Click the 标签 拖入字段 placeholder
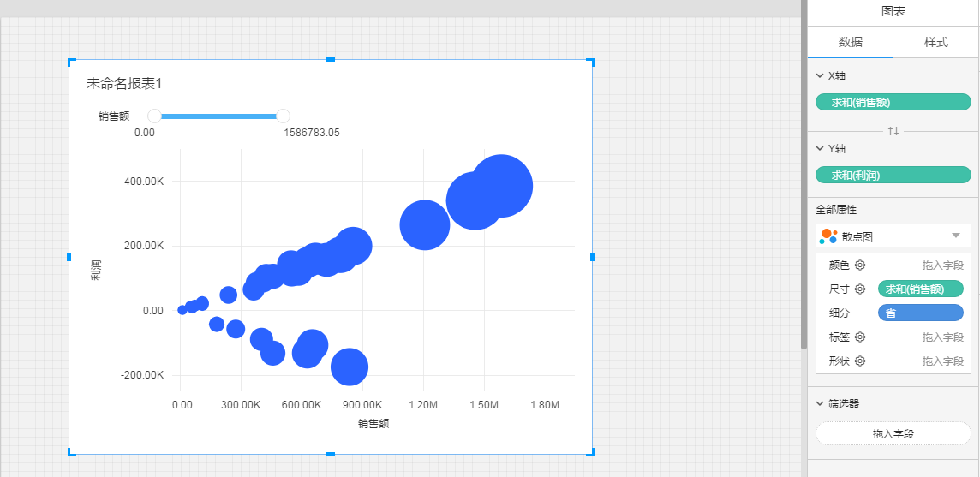Screen dimensions: 980x477 (942, 337)
